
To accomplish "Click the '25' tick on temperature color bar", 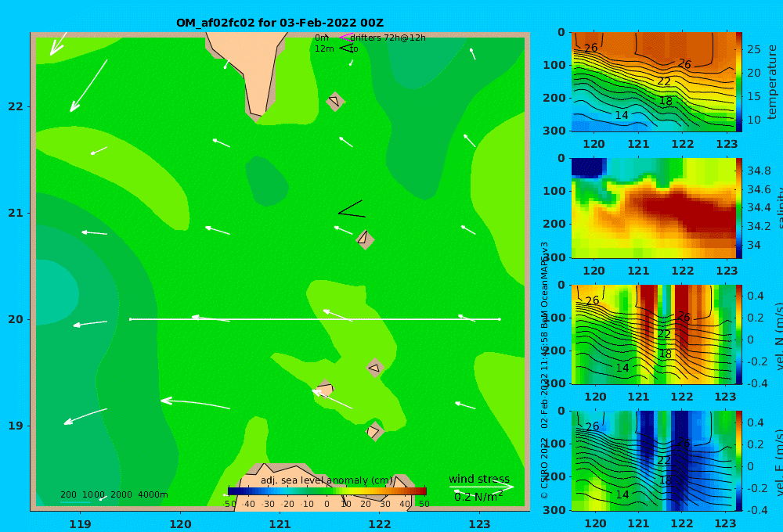I will (753, 49).
